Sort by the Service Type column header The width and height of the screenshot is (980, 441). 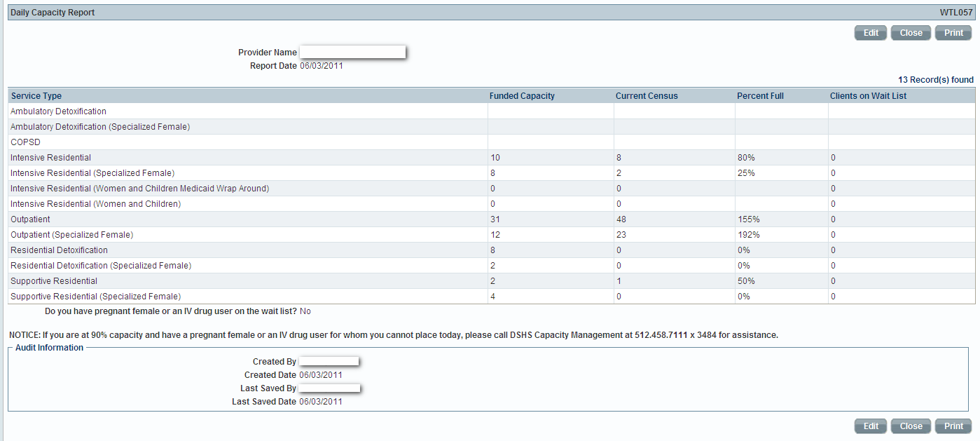click(x=36, y=96)
